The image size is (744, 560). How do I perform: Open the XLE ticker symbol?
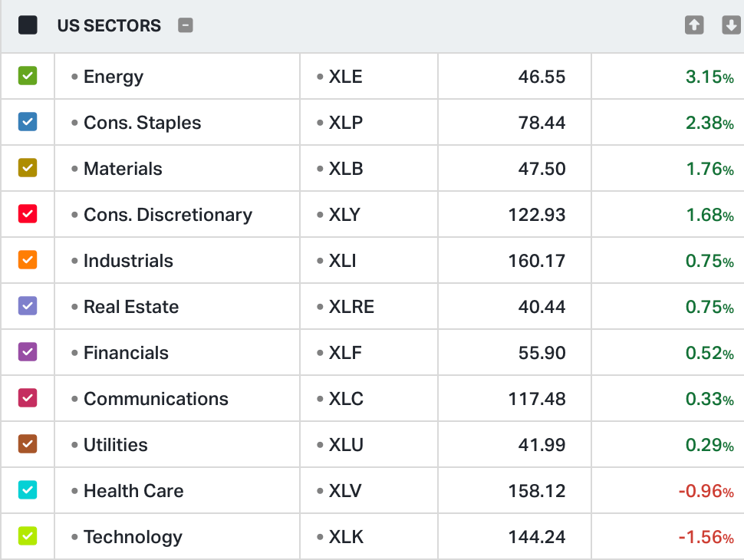345,77
